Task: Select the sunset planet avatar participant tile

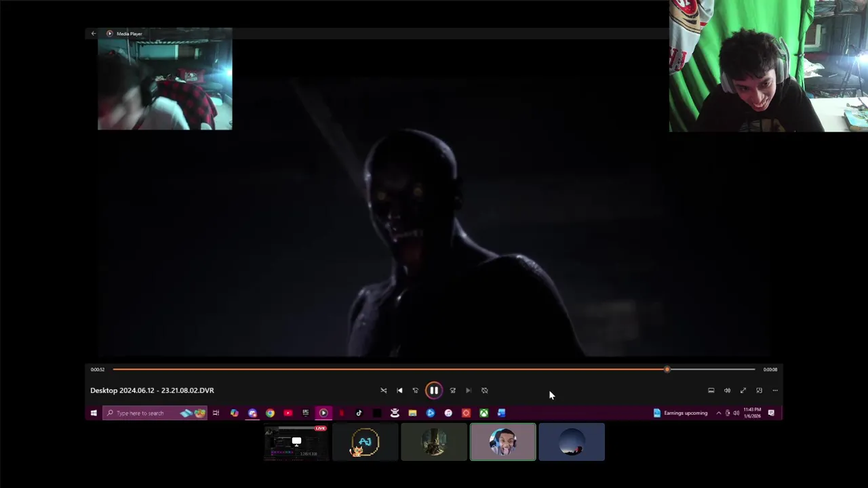Action: [572, 442]
